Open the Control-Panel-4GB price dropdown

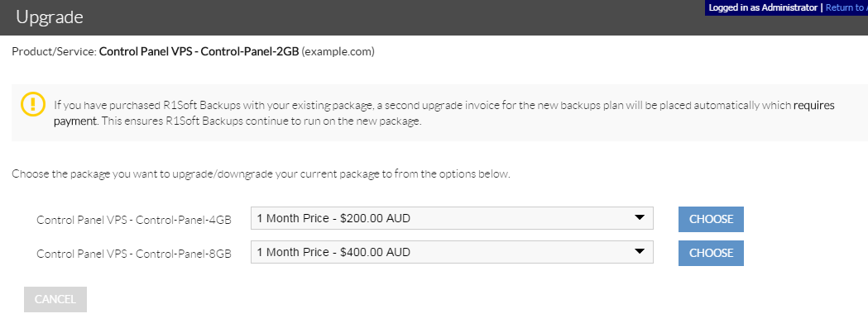pos(452,218)
